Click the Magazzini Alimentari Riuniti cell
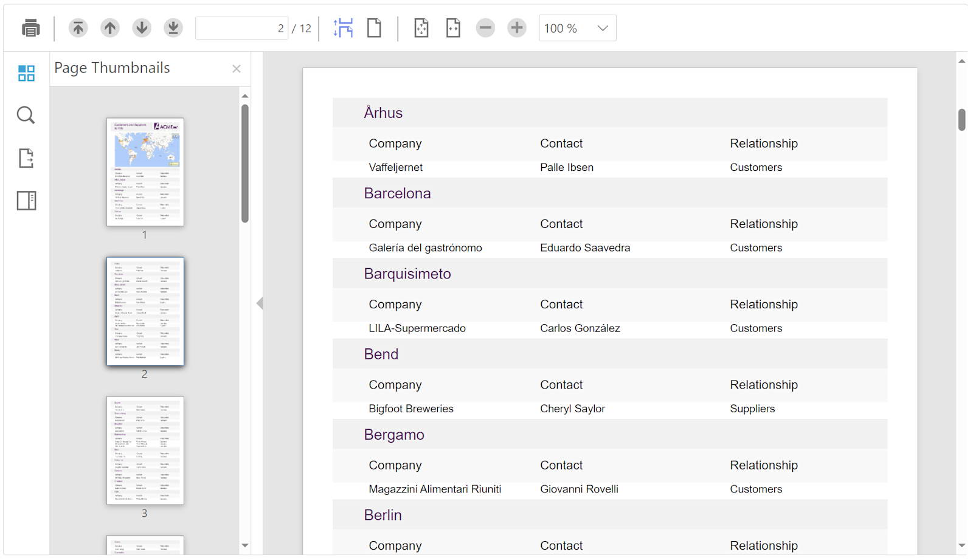Screen dimensions: 973x560 pyautogui.click(x=435, y=489)
